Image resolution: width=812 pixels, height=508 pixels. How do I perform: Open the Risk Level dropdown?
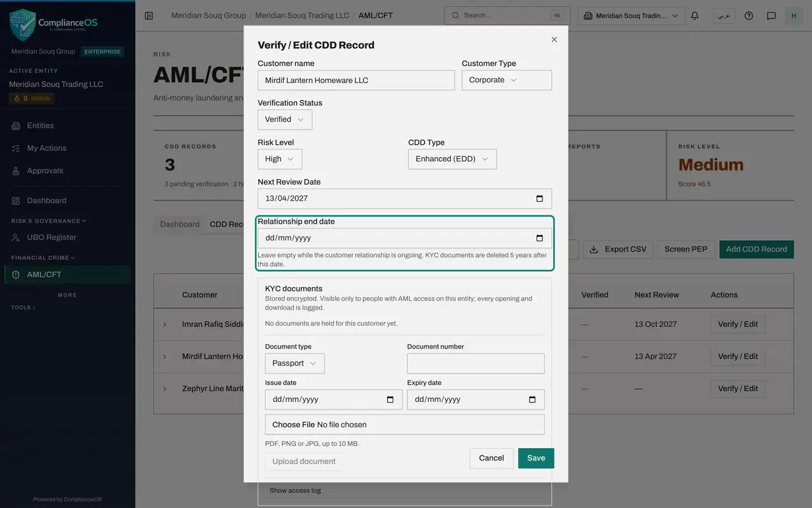(x=280, y=159)
